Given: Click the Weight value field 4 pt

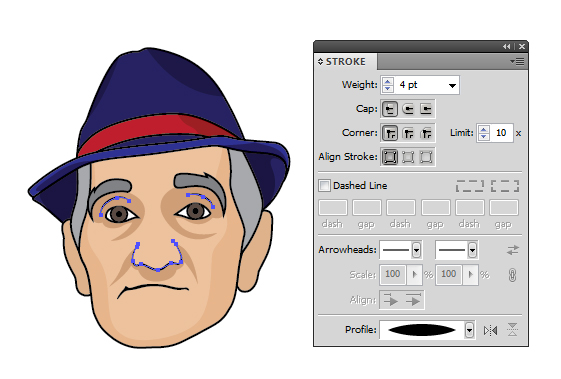Looking at the screenshot, I should point(419,85).
